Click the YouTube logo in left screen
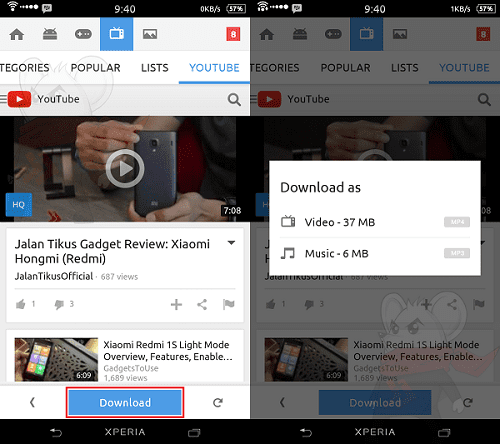This screenshot has height=444, width=500. [x=19, y=99]
